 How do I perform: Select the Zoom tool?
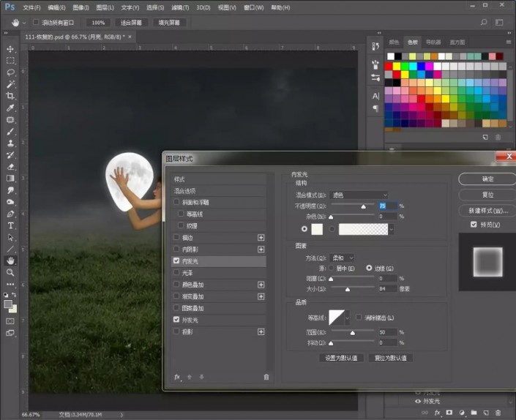(x=10, y=272)
